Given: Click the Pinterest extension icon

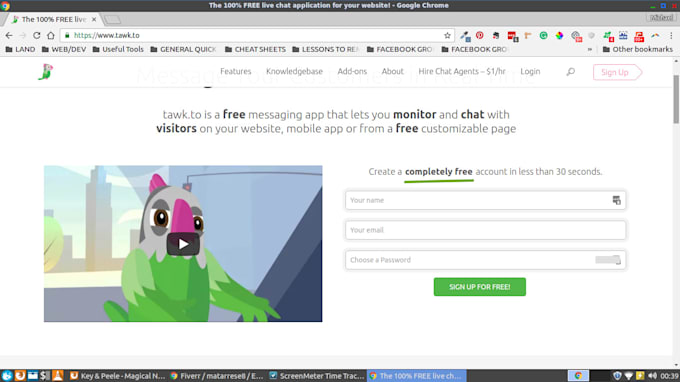Looking at the screenshot, I should pyautogui.click(x=480, y=36).
